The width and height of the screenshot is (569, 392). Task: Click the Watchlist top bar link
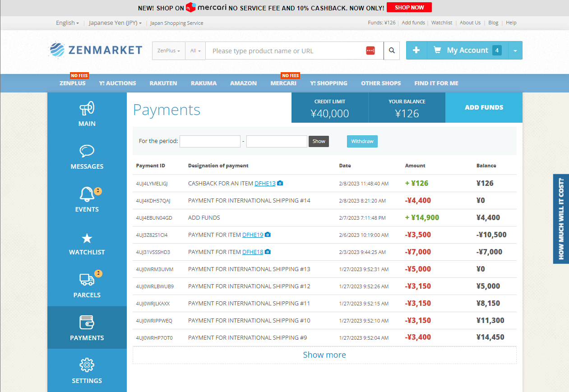point(442,23)
